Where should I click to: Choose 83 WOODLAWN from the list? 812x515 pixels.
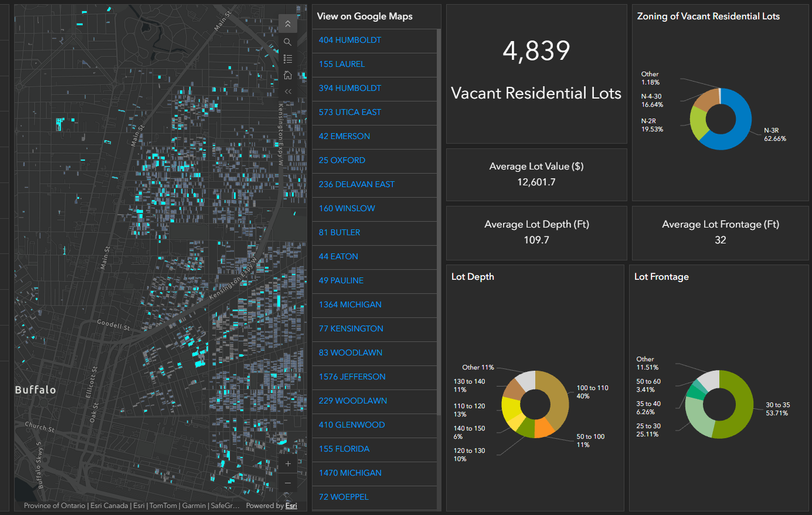point(375,353)
